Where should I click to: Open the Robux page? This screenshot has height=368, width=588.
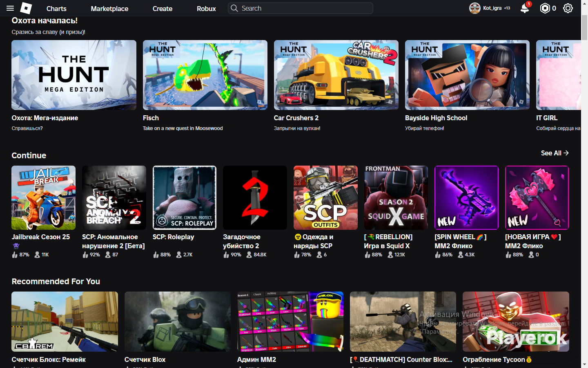(206, 9)
